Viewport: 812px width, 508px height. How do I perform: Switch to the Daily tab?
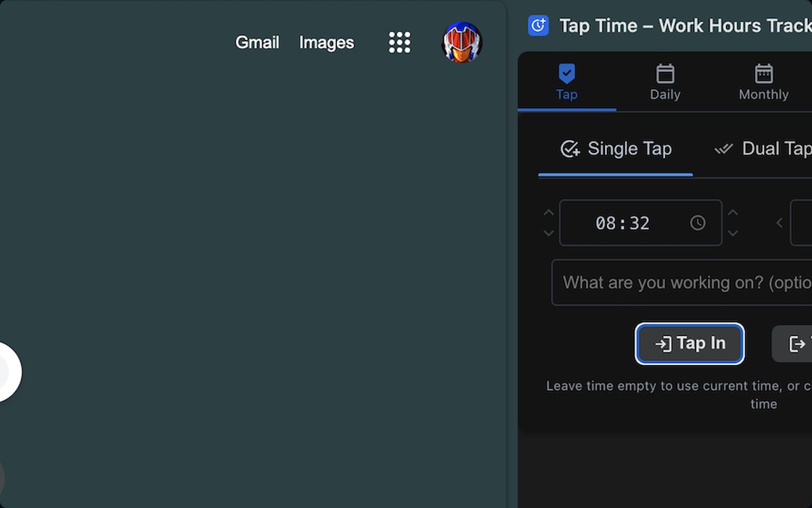[665, 83]
